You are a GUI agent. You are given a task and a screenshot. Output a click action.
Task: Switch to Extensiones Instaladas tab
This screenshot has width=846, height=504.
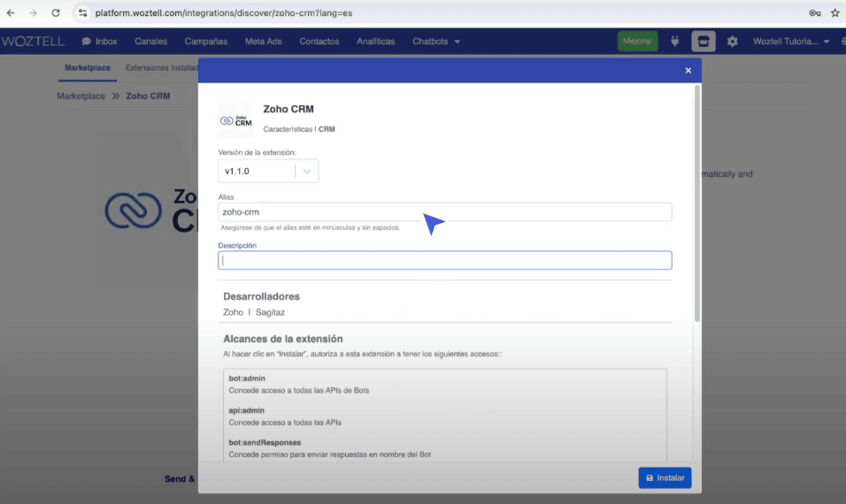pos(161,68)
